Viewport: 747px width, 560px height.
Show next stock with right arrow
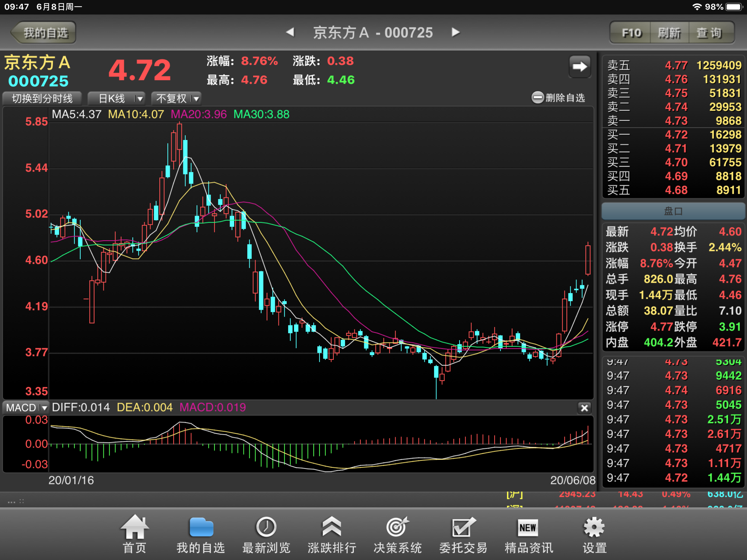tap(456, 32)
